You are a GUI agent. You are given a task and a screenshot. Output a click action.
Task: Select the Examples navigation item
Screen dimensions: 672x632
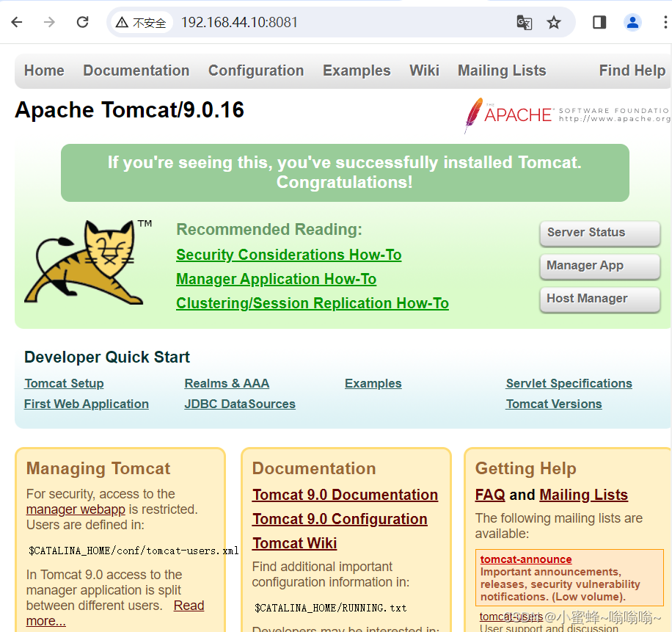point(357,70)
